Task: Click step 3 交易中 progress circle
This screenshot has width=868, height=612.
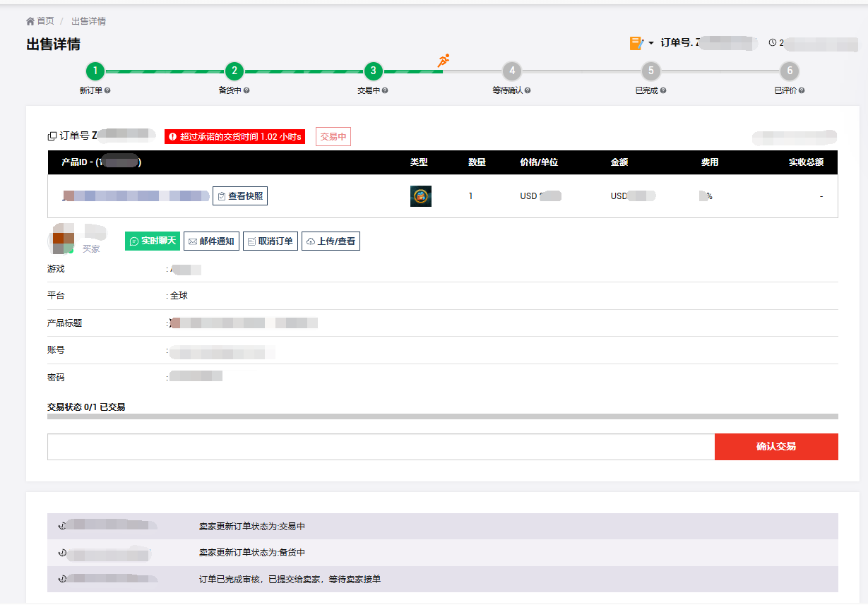Action: [x=373, y=71]
